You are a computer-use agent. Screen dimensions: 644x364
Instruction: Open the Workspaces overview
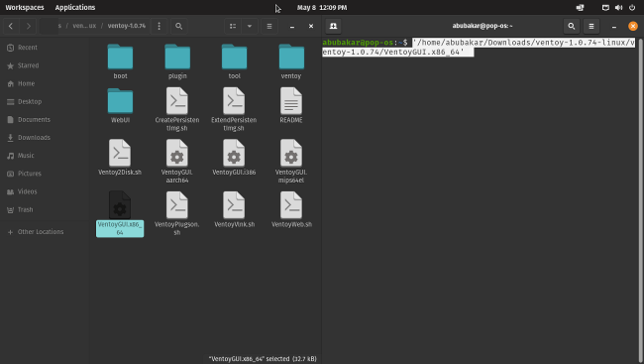25,7
